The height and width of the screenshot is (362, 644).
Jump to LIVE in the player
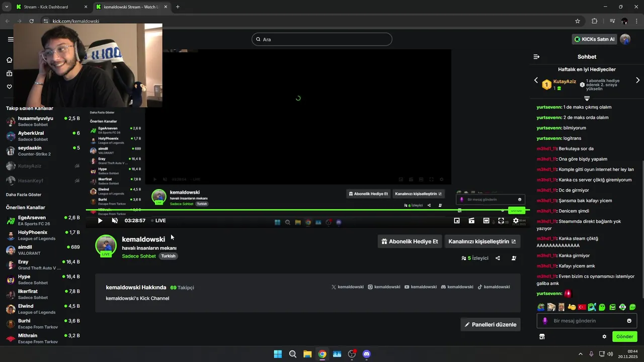coord(158,221)
